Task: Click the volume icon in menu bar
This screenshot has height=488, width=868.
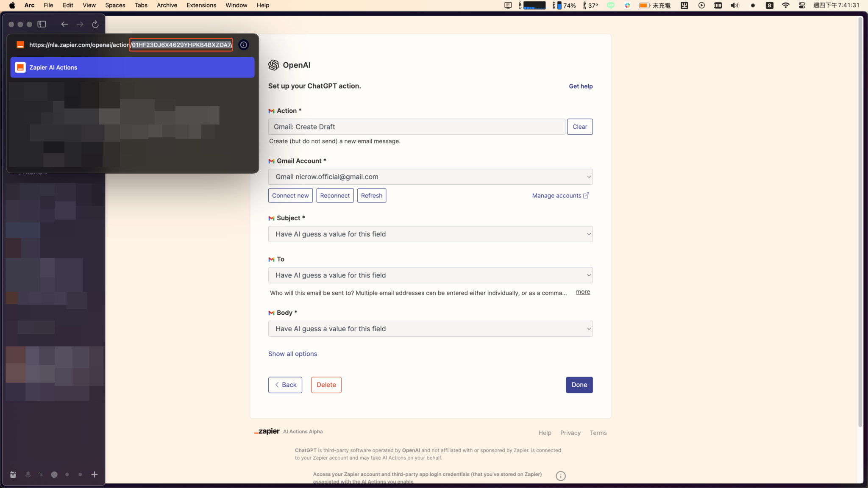Action: click(734, 6)
